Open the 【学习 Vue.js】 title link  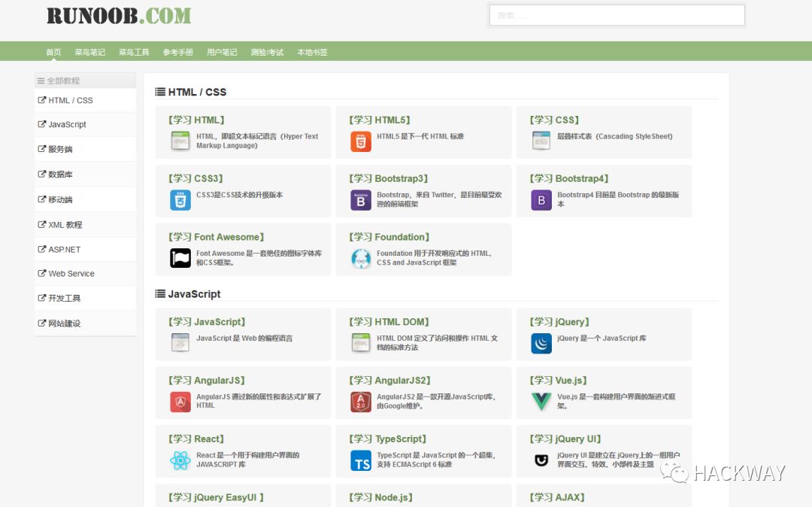point(558,380)
